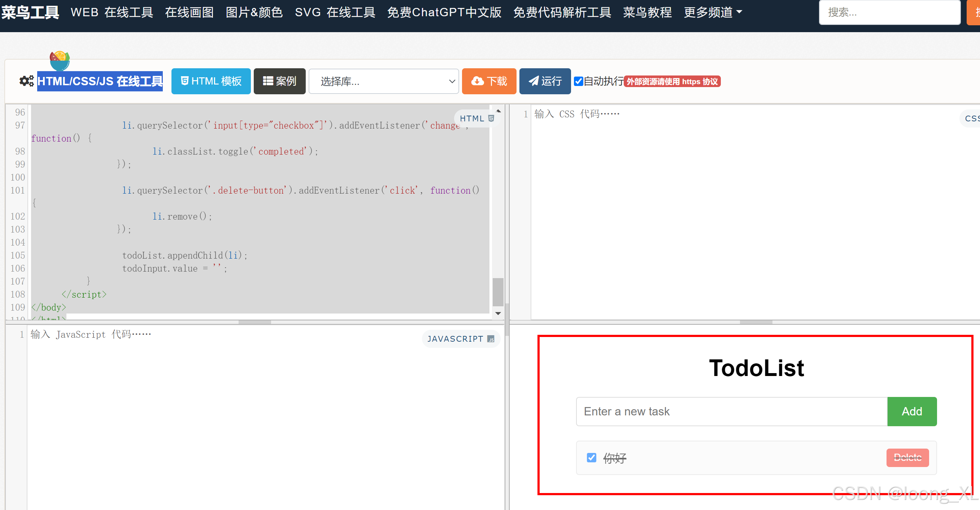Click code line 102 li.remove()
The height and width of the screenshot is (510, 980).
pos(182,216)
